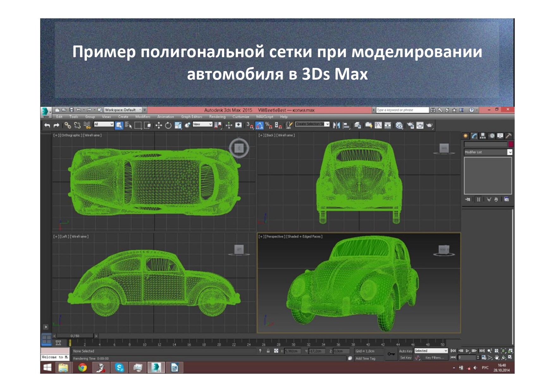555x392 pixels.
Task: Click the object color swatch in Modify panel
Action: 510,144
